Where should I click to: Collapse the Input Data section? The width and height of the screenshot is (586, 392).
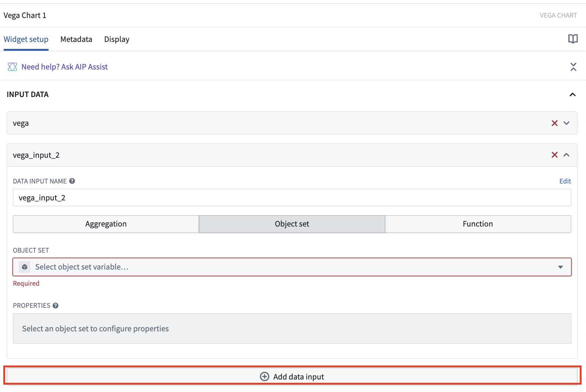(572, 95)
